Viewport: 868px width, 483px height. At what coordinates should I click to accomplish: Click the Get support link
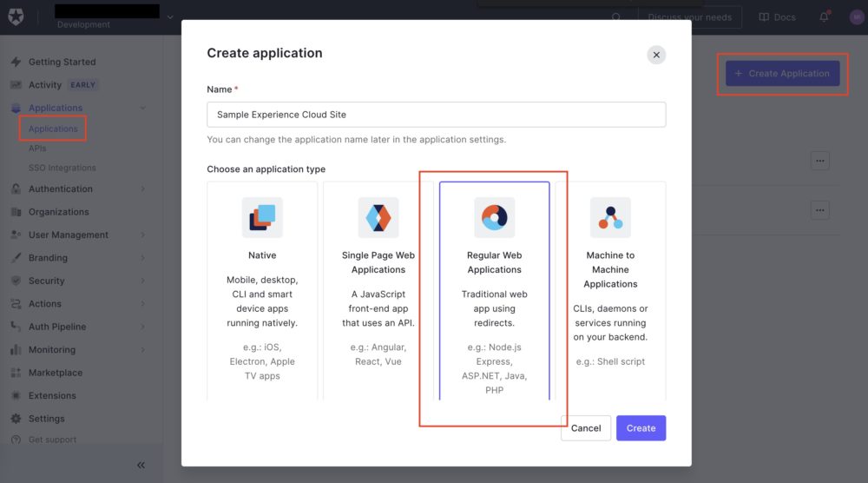point(53,440)
